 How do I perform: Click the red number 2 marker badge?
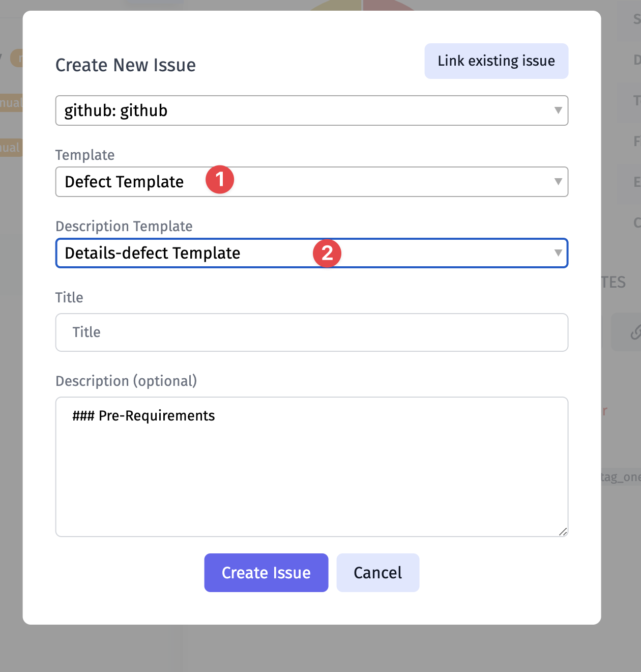coord(327,253)
